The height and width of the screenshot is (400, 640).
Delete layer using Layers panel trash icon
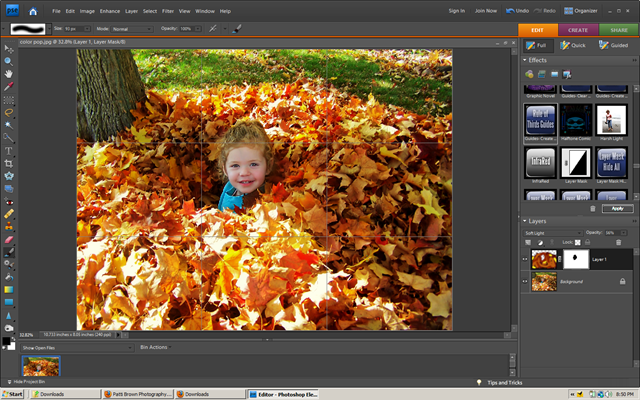pos(619,242)
